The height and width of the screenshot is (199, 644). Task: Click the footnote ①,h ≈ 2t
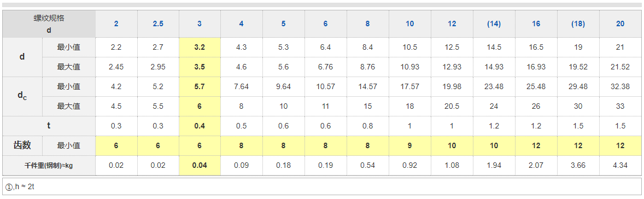coord(22,186)
